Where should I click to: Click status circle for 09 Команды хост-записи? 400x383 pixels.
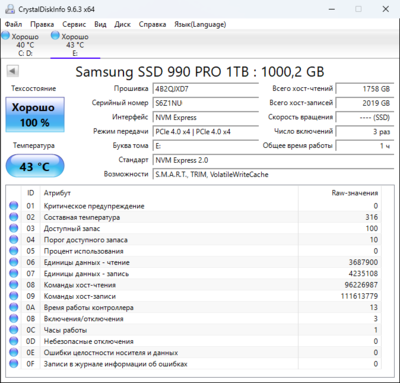point(14,296)
